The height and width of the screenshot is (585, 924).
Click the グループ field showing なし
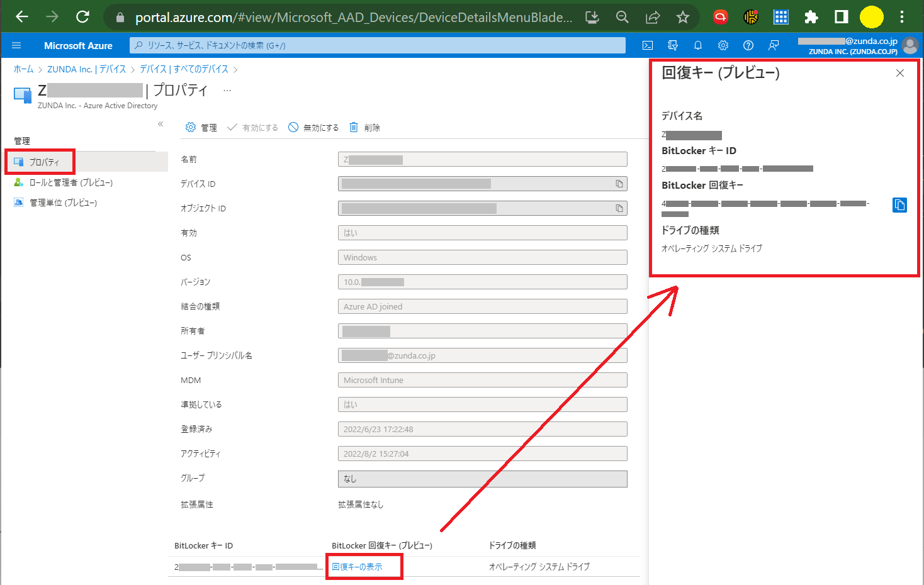[483, 479]
